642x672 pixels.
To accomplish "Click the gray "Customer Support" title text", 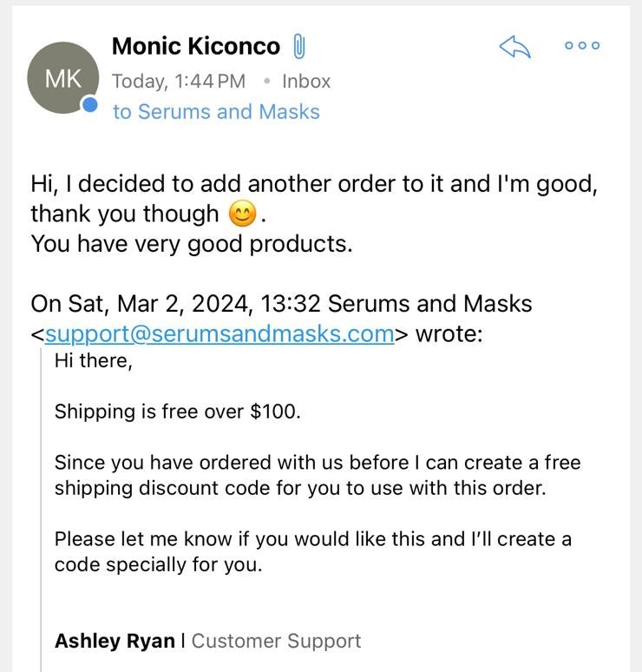I will [276, 641].
